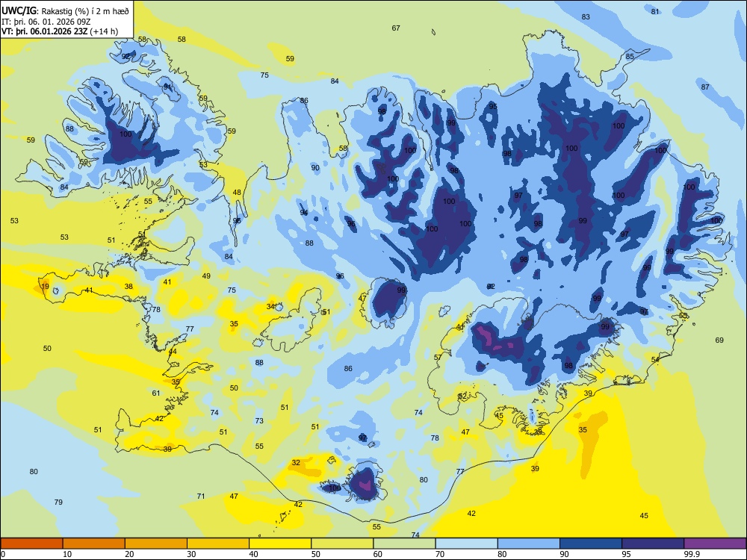
Task: Click the map value '69'
Action: (719, 340)
